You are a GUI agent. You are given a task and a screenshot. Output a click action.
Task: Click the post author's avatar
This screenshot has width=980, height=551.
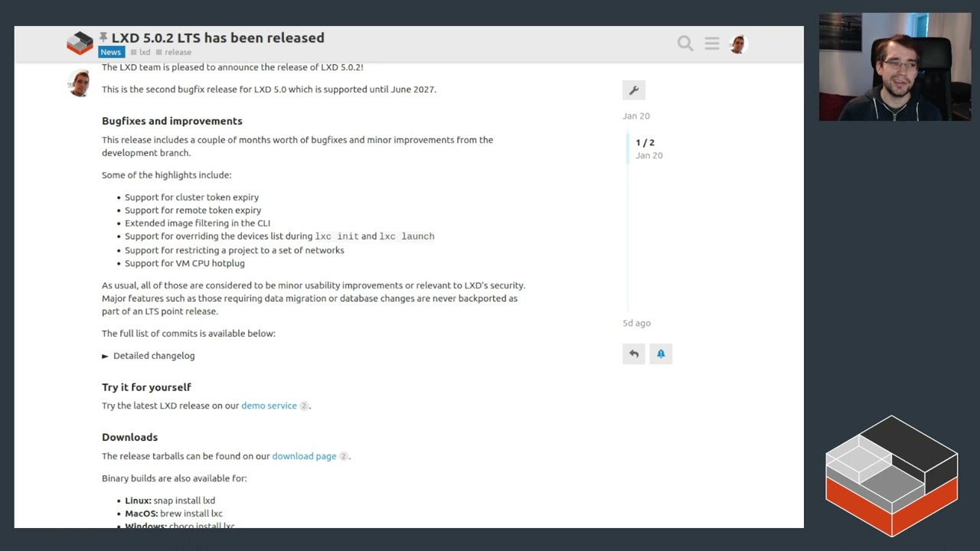tap(80, 83)
